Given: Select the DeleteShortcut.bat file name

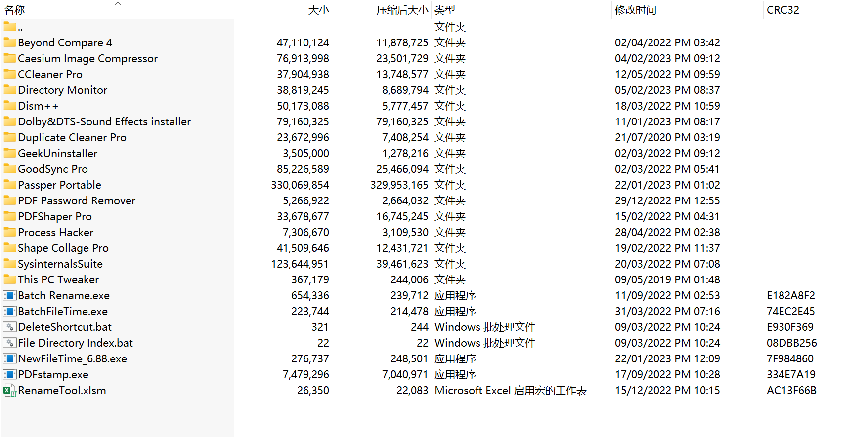Looking at the screenshot, I should 65,327.
